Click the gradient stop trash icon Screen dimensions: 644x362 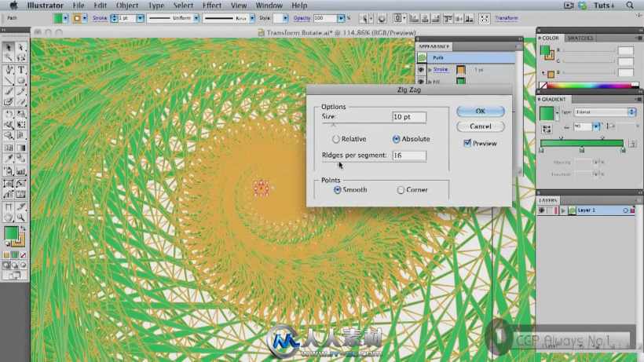632,144
